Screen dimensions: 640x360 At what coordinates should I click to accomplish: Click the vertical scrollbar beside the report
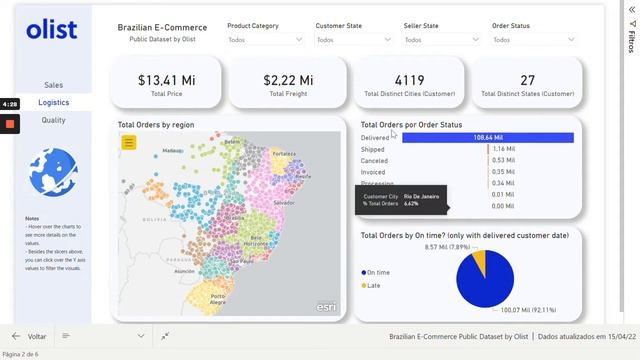point(622,155)
